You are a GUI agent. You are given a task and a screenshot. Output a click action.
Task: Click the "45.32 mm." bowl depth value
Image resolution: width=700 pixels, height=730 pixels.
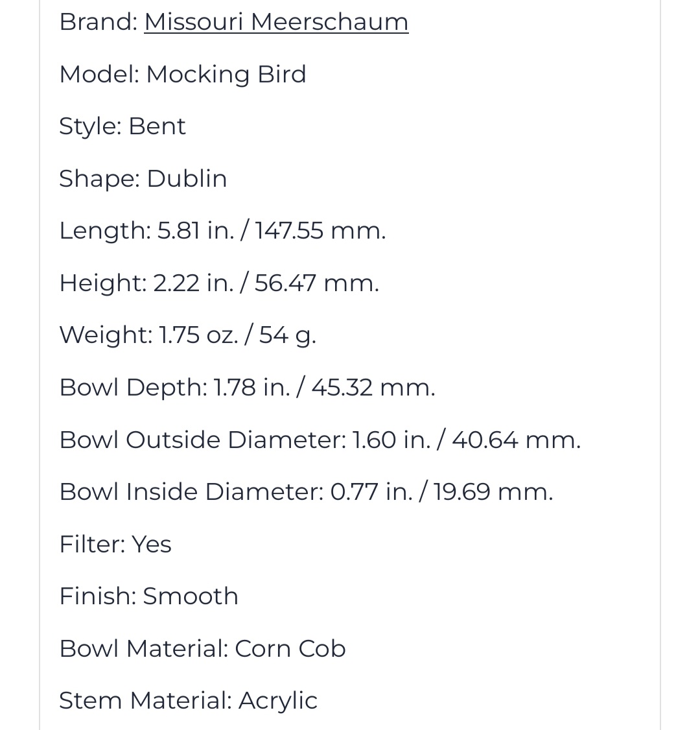[x=373, y=388]
